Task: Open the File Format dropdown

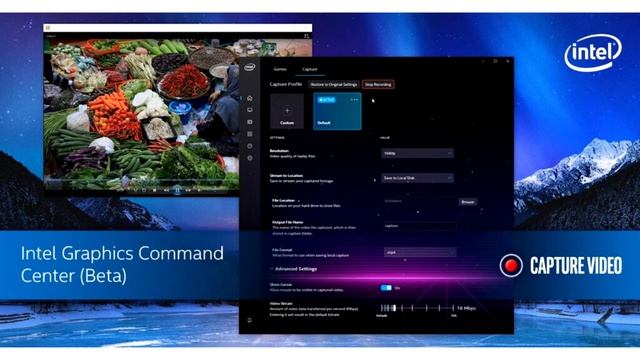Action: click(420, 253)
